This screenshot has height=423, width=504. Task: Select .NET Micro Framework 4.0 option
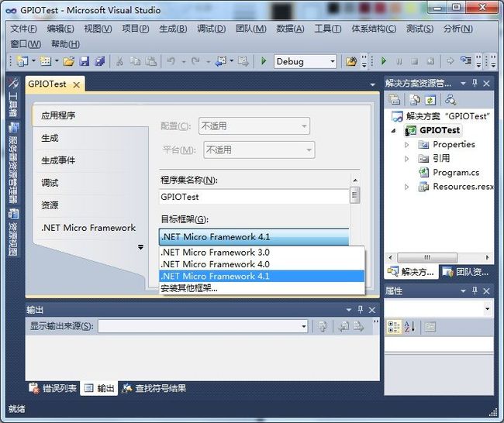261,264
